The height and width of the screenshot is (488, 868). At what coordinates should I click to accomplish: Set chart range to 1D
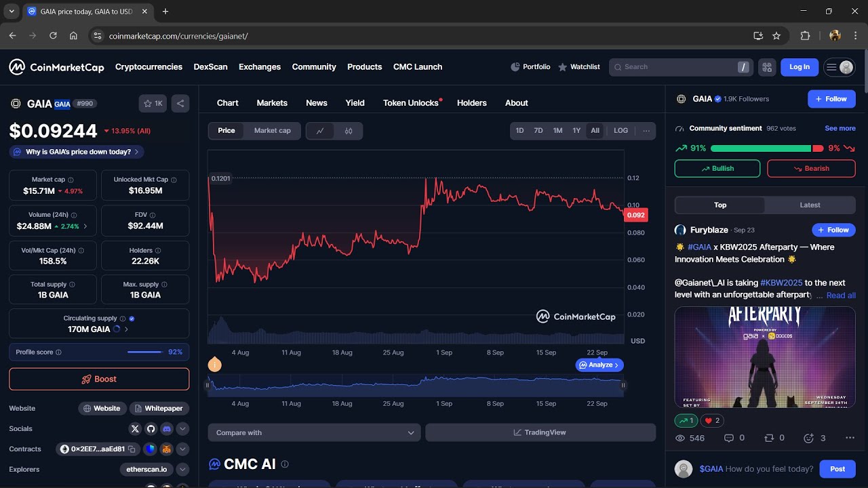519,131
